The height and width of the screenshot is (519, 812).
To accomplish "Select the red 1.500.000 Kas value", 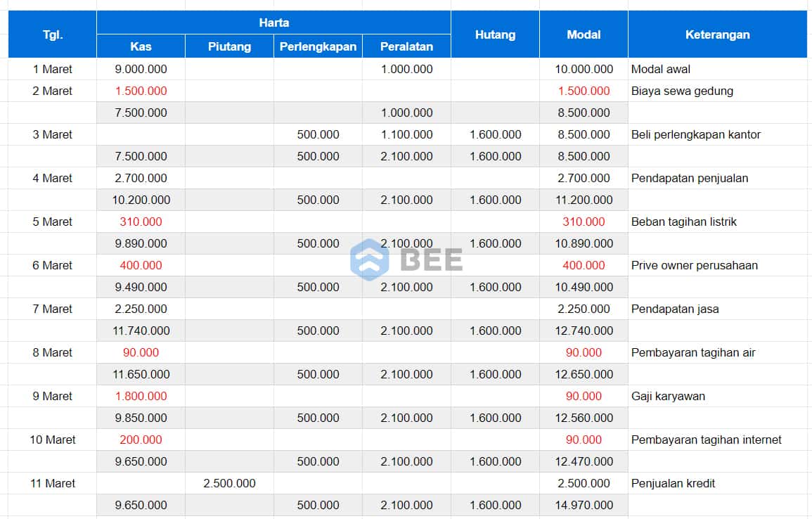I will point(140,91).
